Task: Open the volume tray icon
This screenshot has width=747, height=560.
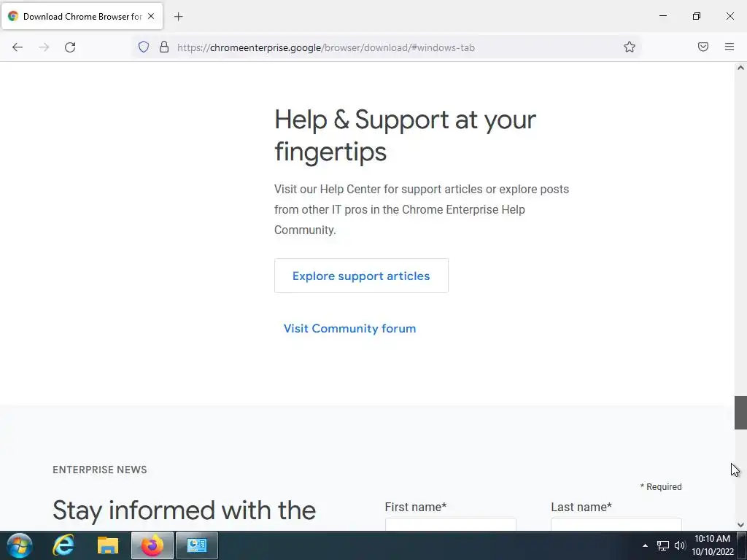Action: pyautogui.click(x=680, y=545)
